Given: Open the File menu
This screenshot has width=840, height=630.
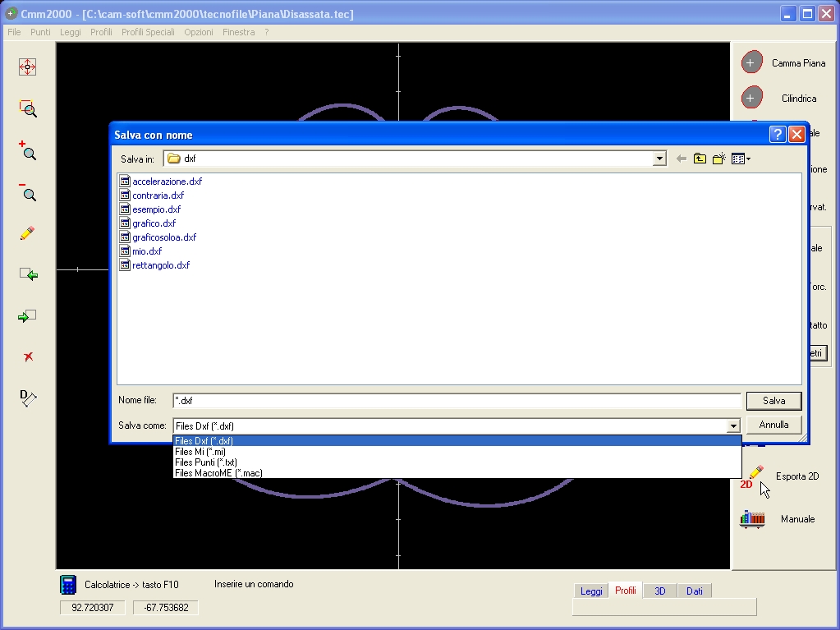Looking at the screenshot, I should point(14,32).
